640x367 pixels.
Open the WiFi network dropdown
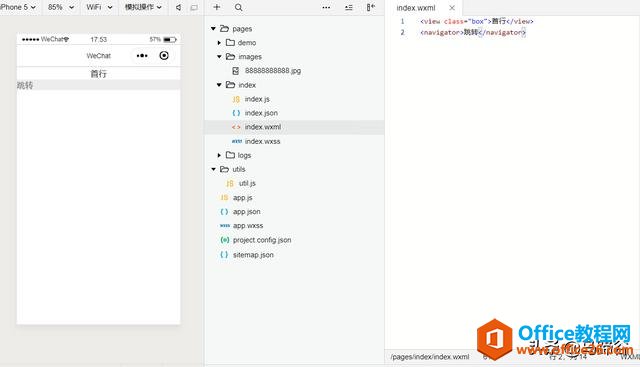pyautogui.click(x=99, y=7)
